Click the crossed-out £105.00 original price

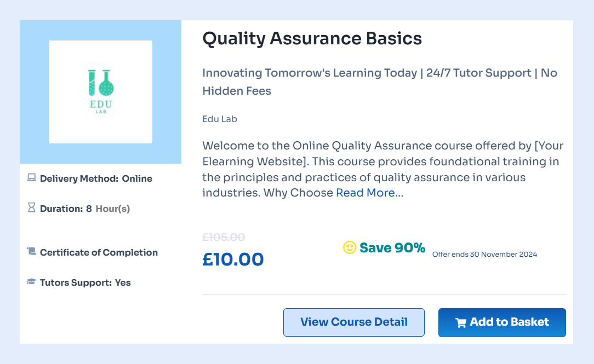coord(224,237)
